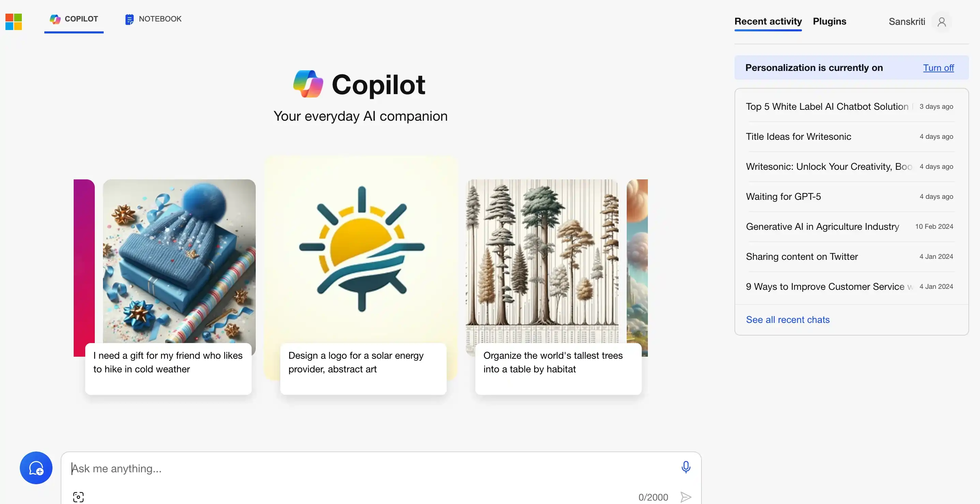Image resolution: width=980 pixels, height=504 pixels.
Task: Click the send message arrow icon
Action: click(x=685, y=497)
